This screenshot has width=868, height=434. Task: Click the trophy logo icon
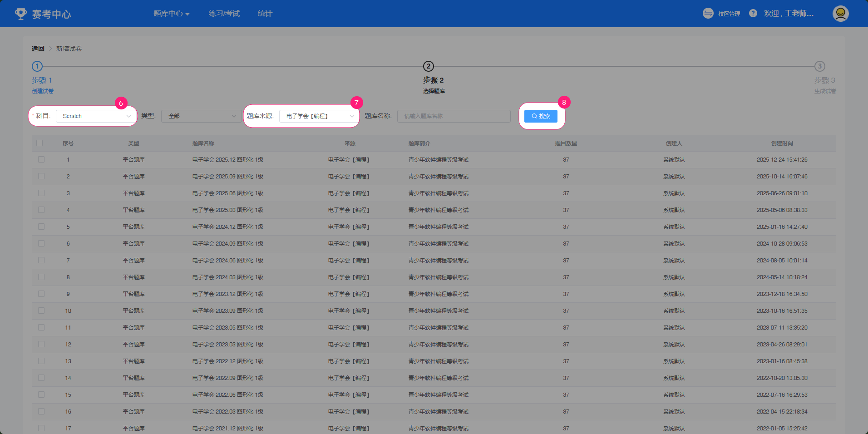click(x=21, y=14)
